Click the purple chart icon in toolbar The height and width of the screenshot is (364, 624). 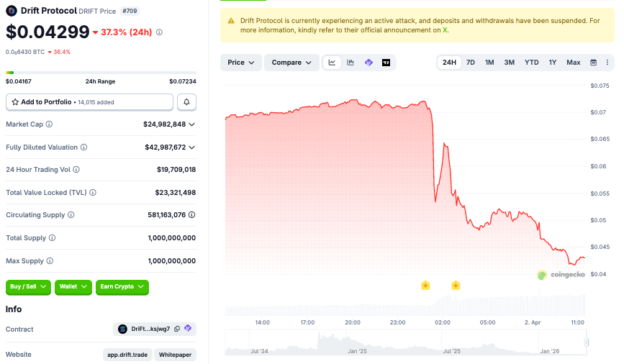[368, 63]
